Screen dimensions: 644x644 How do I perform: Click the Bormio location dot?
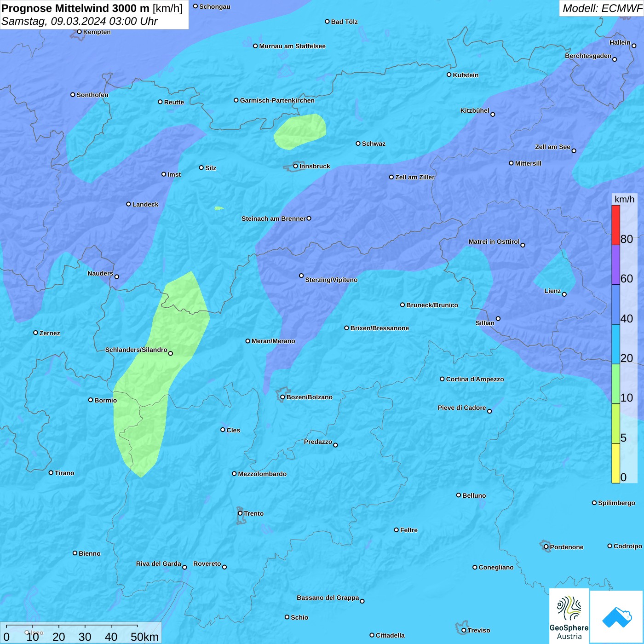91,400
